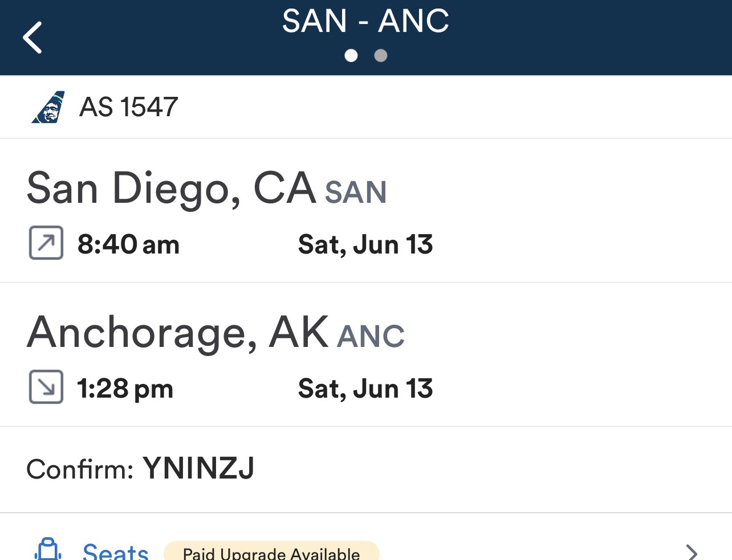Select the first page indicator dot
The width and height of the screenshot is (732, 560).
351,55
